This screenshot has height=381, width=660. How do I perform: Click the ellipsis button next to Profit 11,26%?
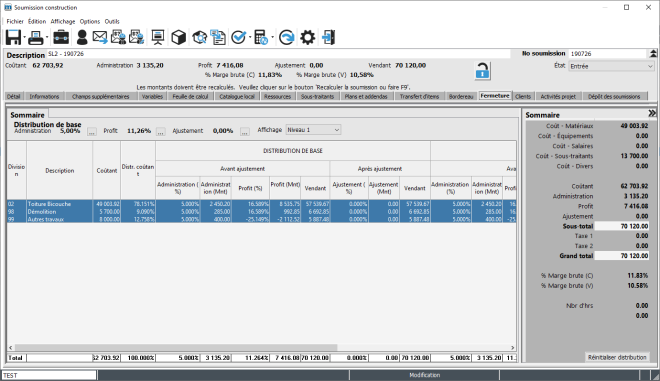(161, 132)
